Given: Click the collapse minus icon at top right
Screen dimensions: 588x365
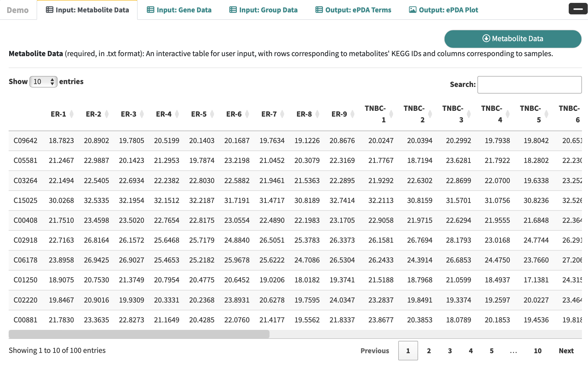Looking at the screenshot, I should [578, 9].
